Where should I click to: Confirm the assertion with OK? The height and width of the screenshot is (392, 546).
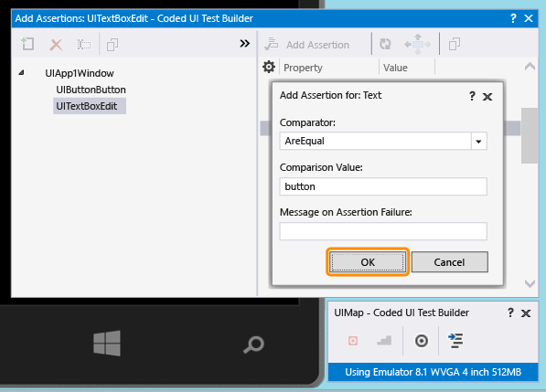coord(368,262)
